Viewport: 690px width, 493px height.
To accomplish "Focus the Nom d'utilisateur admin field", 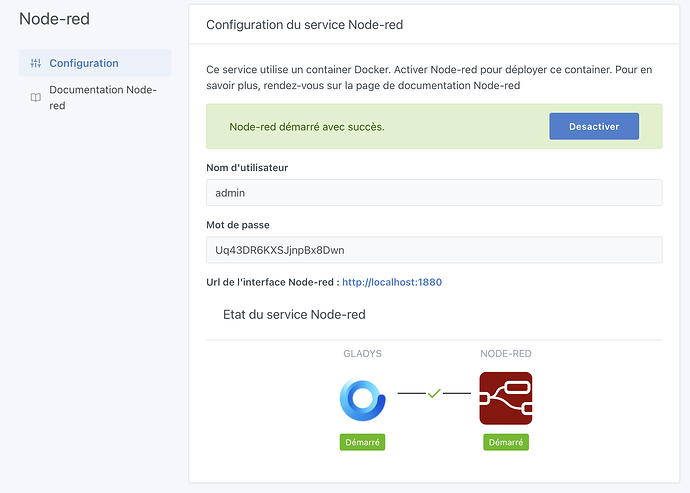I will pos(433,193).
